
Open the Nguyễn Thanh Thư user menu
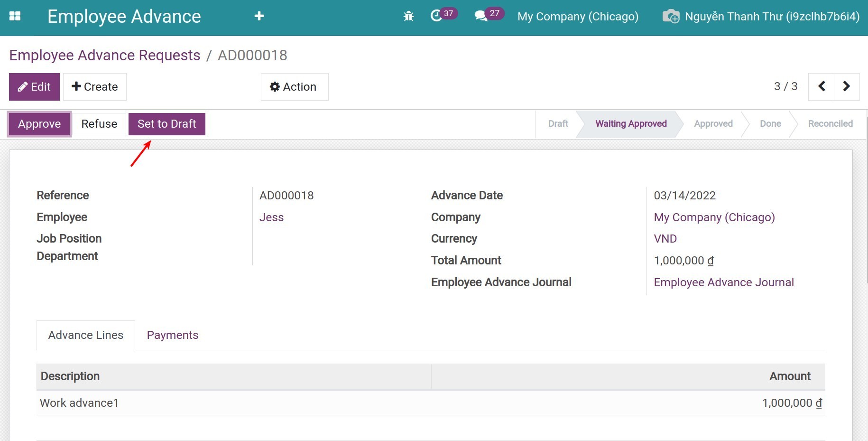(x=772, y=17)
